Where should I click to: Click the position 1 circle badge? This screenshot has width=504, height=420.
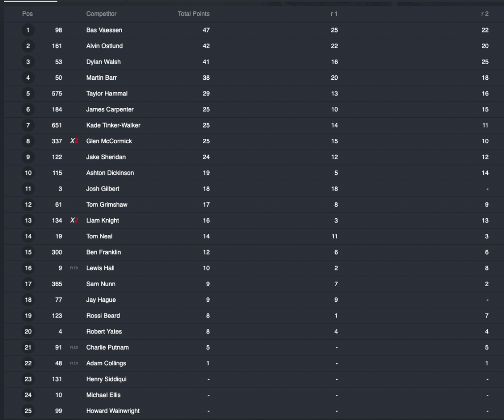[x=28, y=31]
